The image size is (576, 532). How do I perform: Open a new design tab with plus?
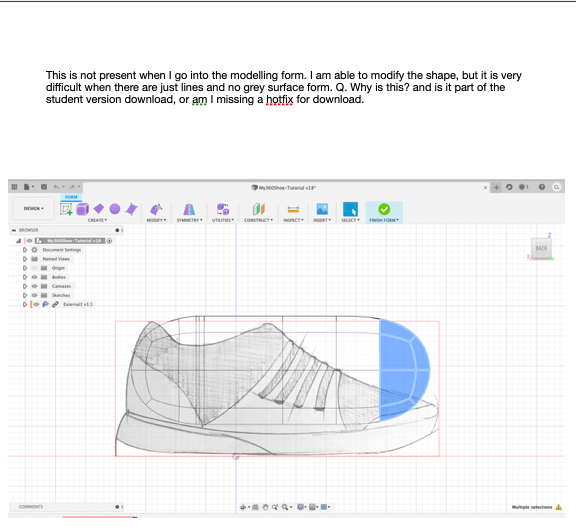click(496, 187)
